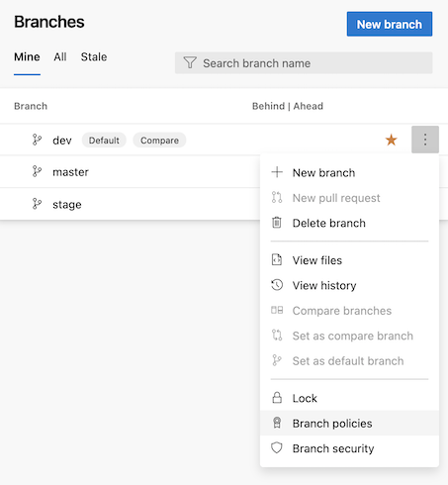Viewport: 448px width, 485px height.
Task: Choose Branch policies from the context menu
Action: 349,423
